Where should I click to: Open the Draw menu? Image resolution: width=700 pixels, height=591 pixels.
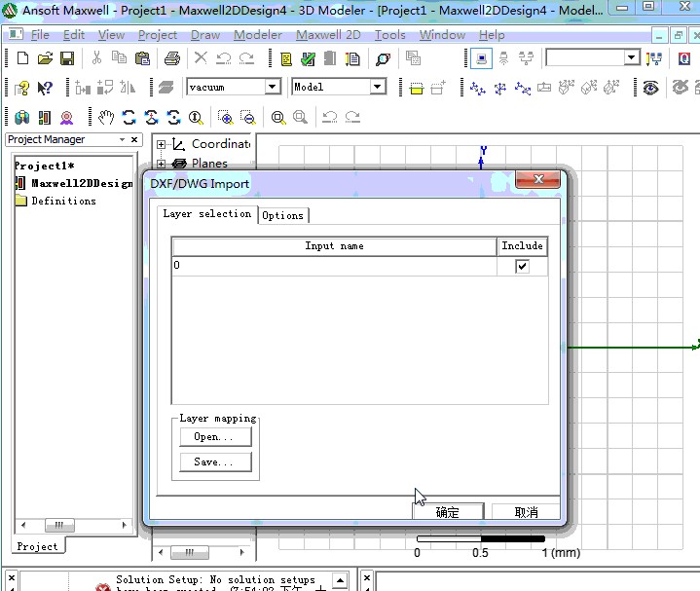tap(204, 35)
